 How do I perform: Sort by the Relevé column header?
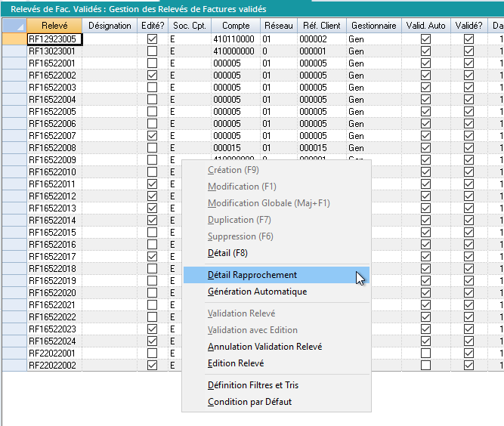click(x=54, y=26)
